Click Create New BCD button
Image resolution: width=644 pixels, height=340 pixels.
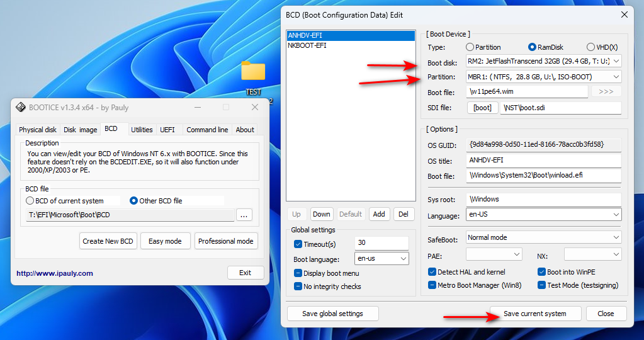tap(108, 241)
